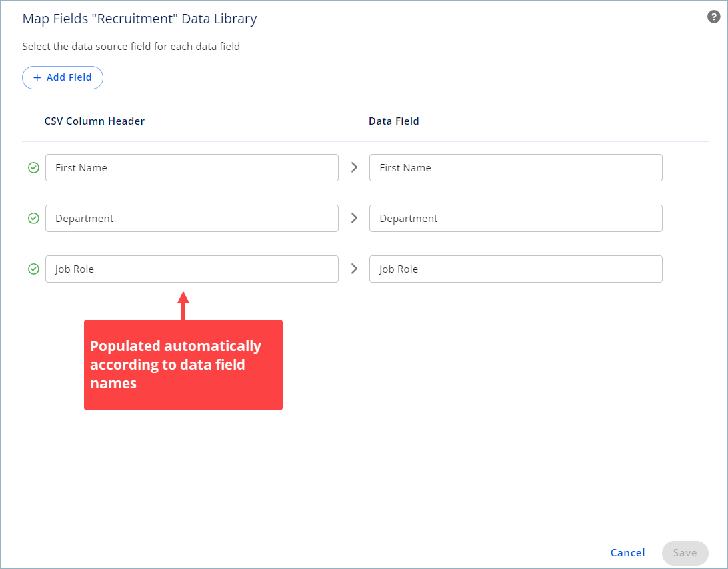Click into the Job Role CSV column input
The width and height of the screenshot is (728, 569).
pos(191,269)
